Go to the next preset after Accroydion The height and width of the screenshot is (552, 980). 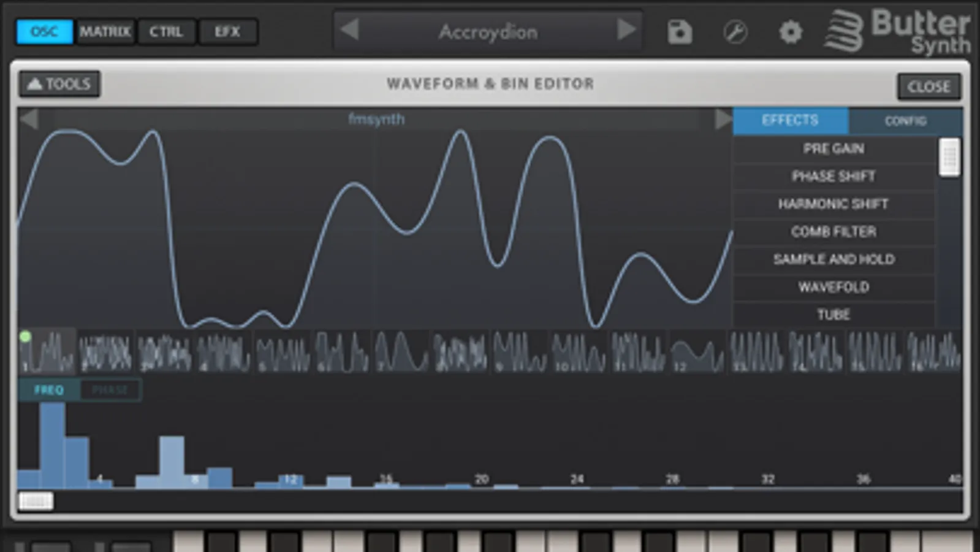(626, 29)
